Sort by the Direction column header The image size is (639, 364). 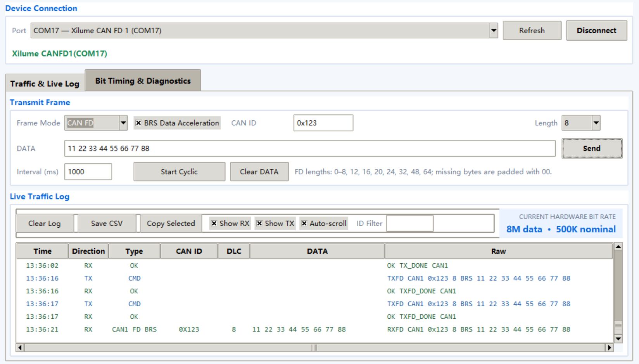point(88,251)
